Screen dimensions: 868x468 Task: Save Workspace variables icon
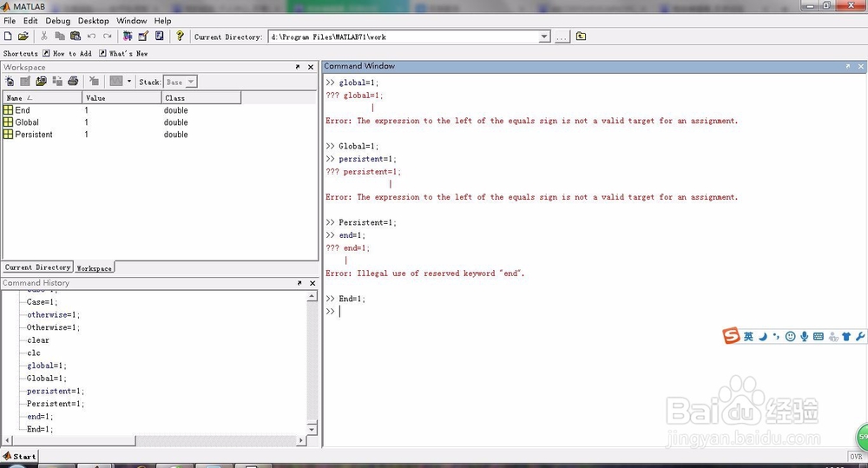57,82
